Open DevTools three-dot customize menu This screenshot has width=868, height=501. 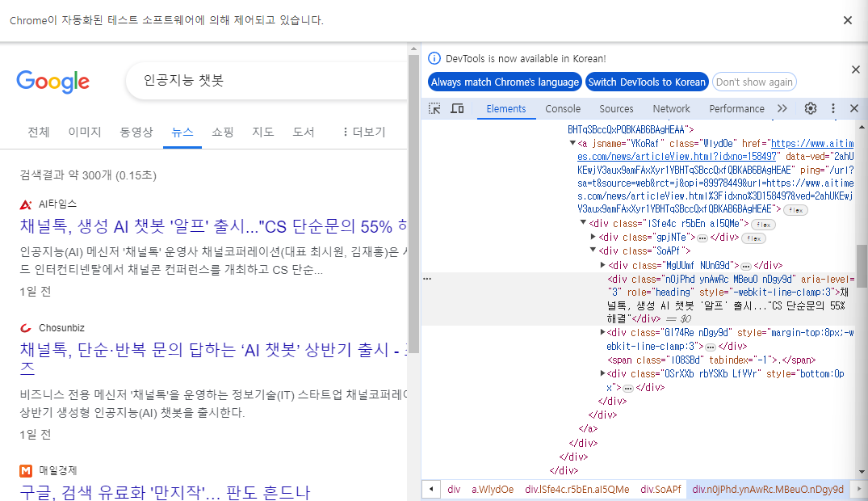(x=833, y=108)
